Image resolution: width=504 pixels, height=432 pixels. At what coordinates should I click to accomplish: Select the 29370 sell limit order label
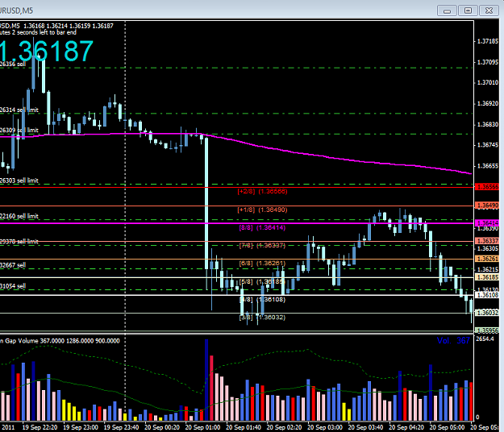point(19,242)
